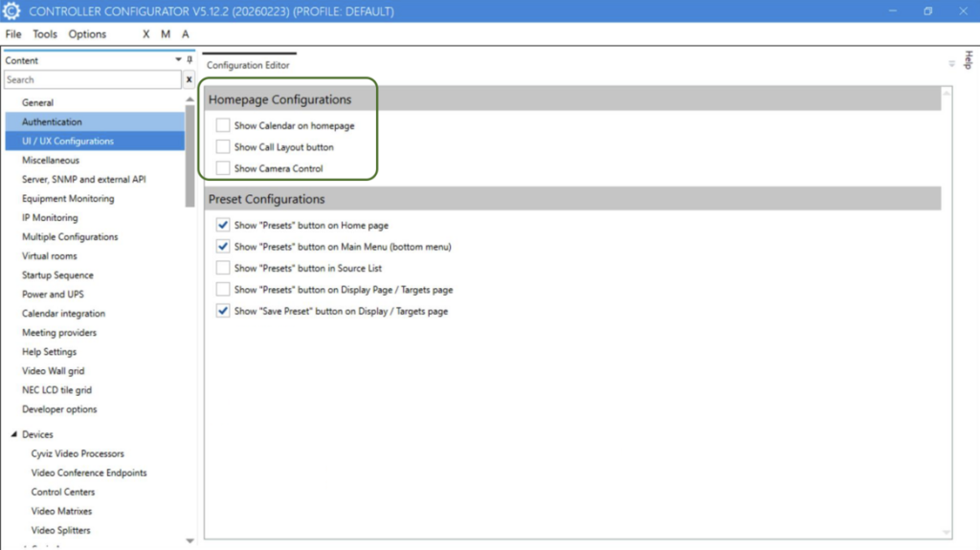This screenshot has height=550, width=980.
Task: Uncheck Show "Save Preset" button on Display page
Action: click(223, 311)
